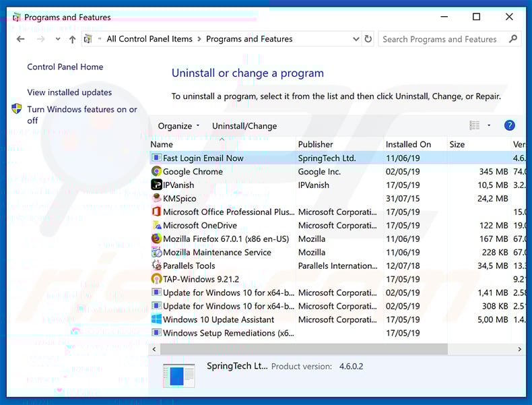Click Google Inc. publisher cell
The width and height of the screenshot is (532, 405).
[x=319, y=172]
